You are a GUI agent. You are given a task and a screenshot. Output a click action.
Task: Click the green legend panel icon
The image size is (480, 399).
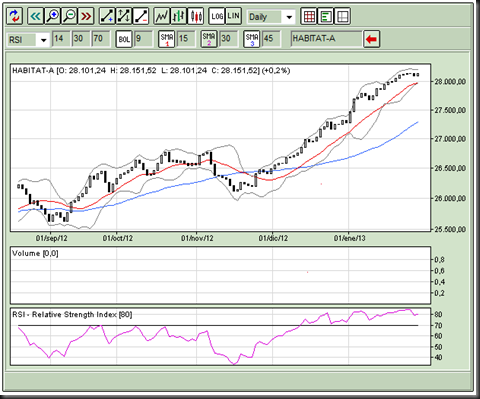tap(326, 16)
